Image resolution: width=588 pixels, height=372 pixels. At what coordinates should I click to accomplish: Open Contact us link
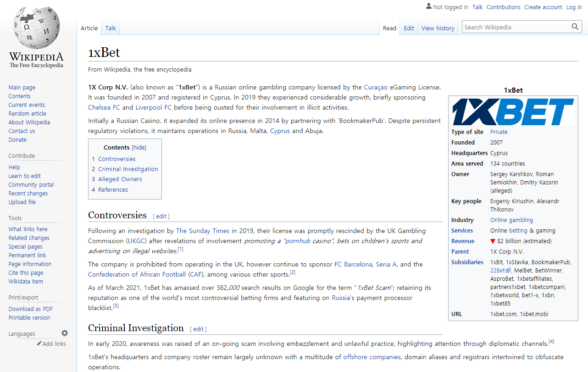click(x=22, y=131)
